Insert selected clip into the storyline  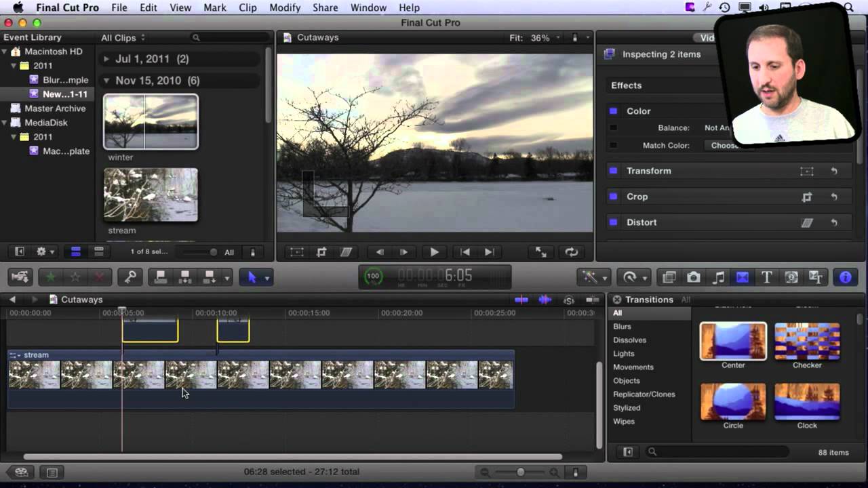click(x=185, y=277)
